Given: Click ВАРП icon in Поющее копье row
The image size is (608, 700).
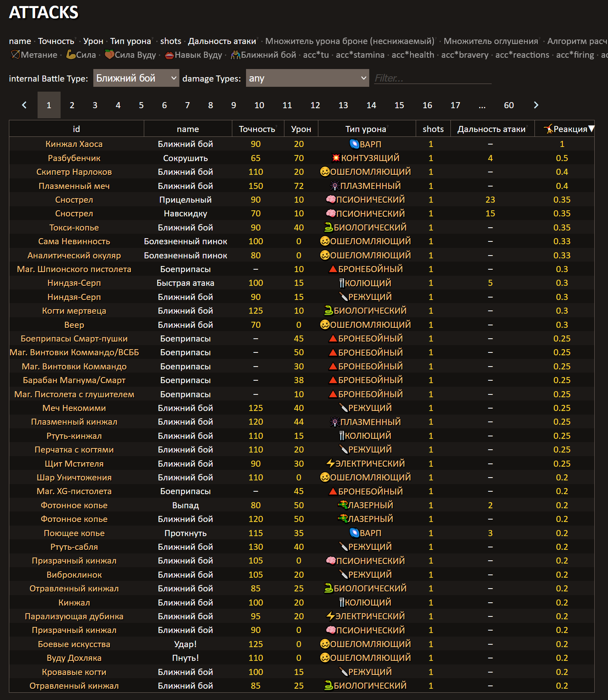Looking at the screenshot, I should [354, 533].
